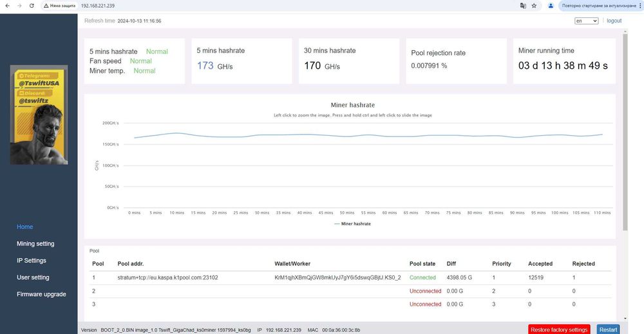The image size is (644, 334).
Task: Click the Rejected column header
Action: tap(583, 263)
